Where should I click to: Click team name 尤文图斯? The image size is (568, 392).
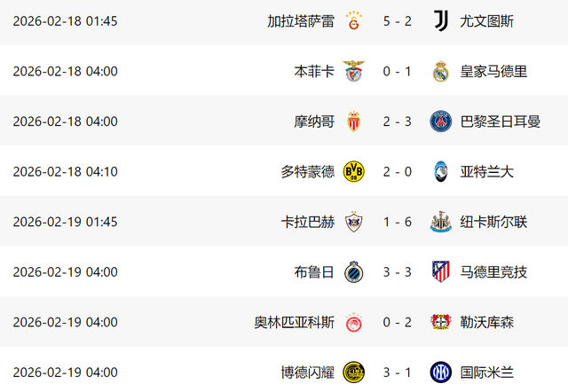pyautogui.click(x=487, y=20)
